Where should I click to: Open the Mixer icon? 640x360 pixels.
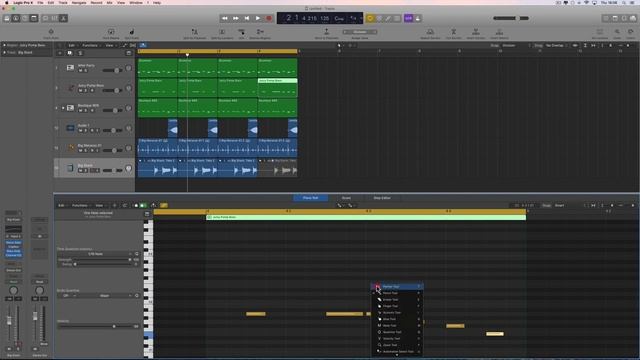click(54, 18)
